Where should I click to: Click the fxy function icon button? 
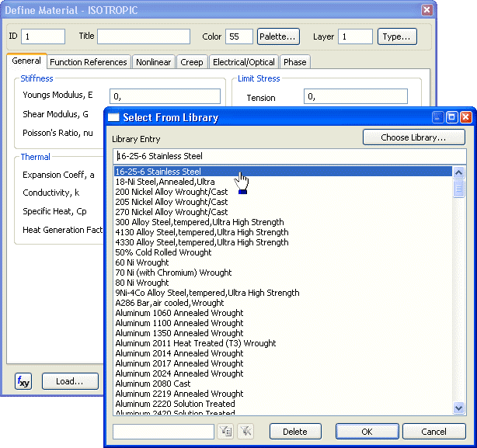(x=23, y=381)
